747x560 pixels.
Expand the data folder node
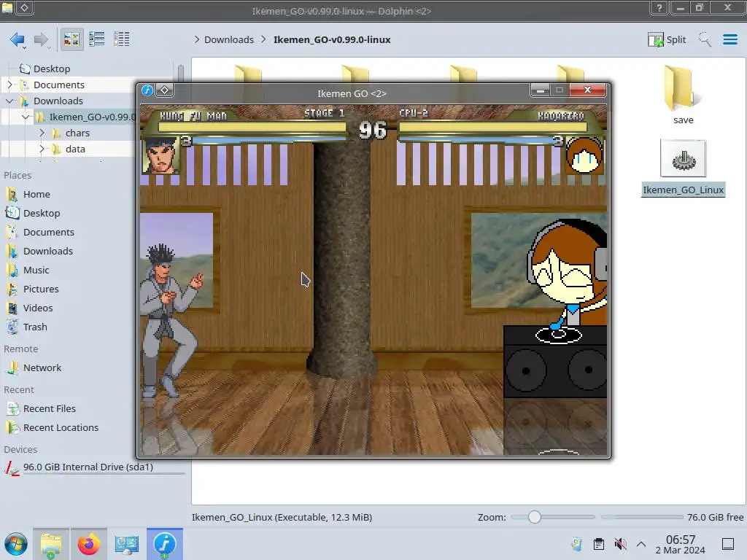42,149
